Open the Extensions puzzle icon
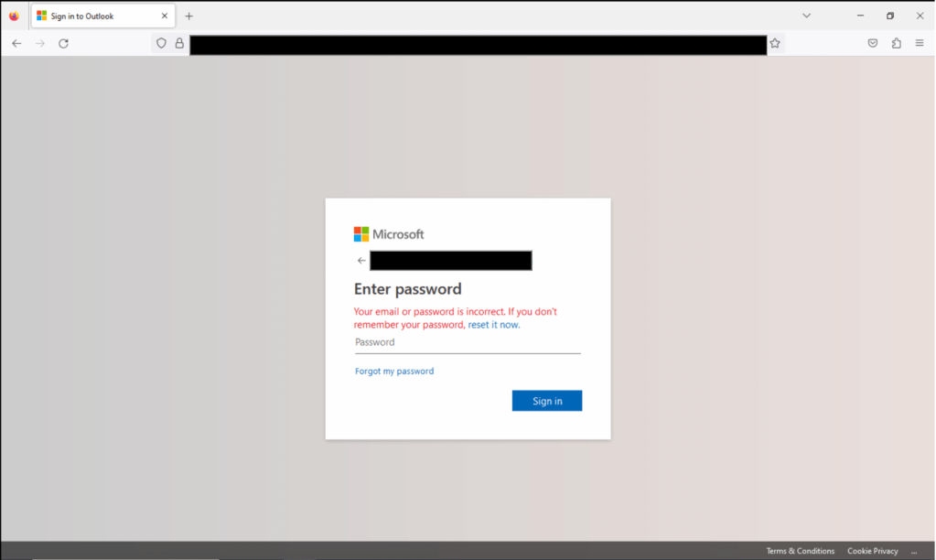 (x=896, y=43)
